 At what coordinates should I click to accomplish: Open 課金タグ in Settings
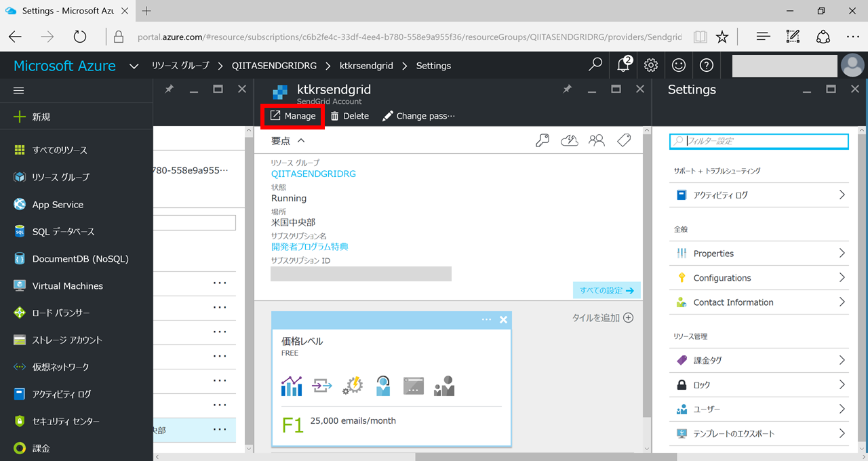759,360
